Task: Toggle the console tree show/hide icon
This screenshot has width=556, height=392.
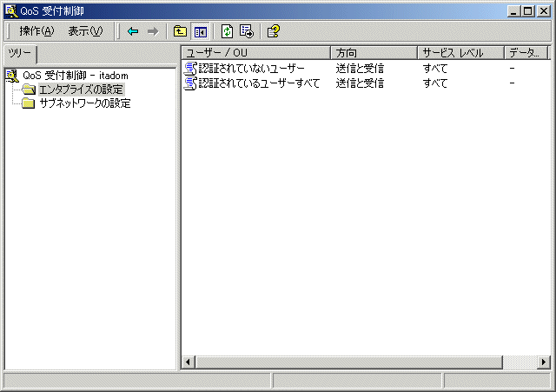Action: tap(201, 31)
